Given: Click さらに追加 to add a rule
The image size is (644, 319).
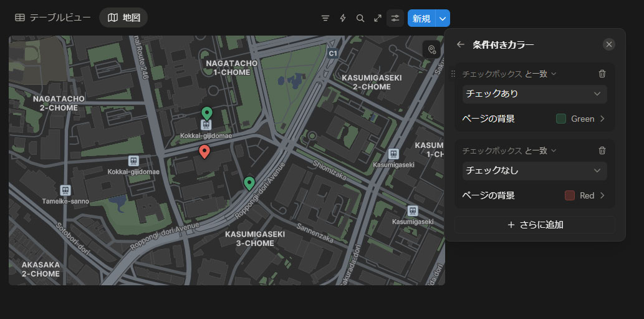Looking at the screenshot, I should pos(534,225).
